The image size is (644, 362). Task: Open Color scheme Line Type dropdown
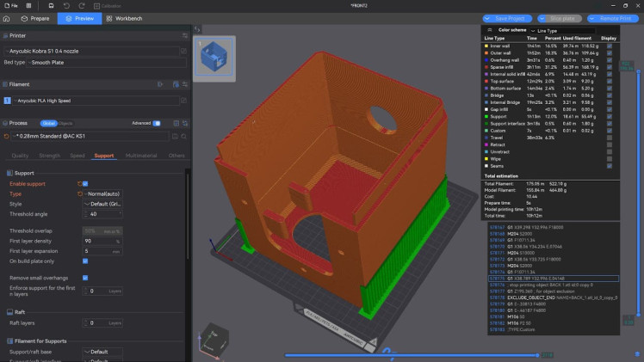(562, 31)
